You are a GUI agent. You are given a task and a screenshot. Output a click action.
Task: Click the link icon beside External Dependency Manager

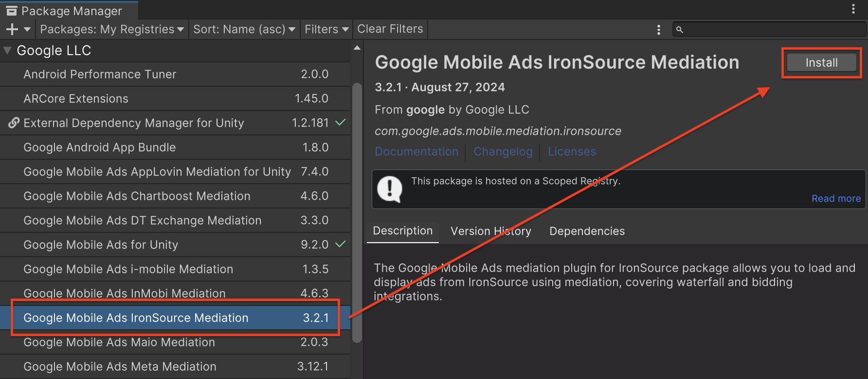14,123
